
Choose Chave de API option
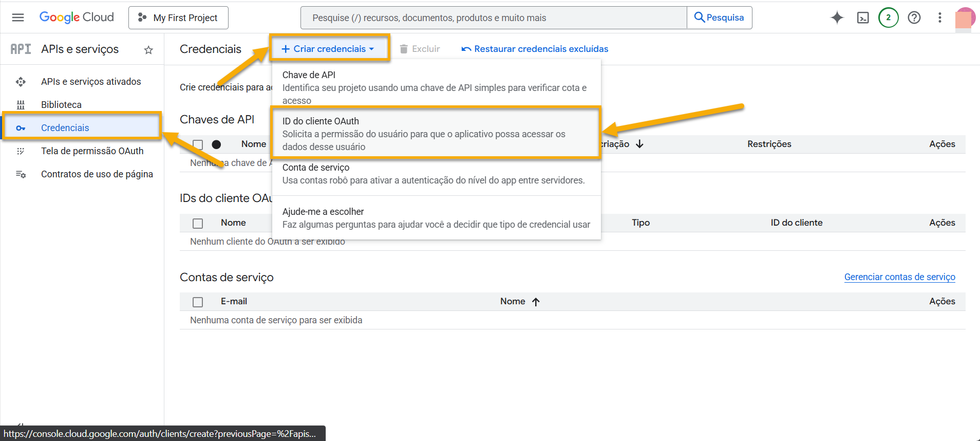click(436, 87)
